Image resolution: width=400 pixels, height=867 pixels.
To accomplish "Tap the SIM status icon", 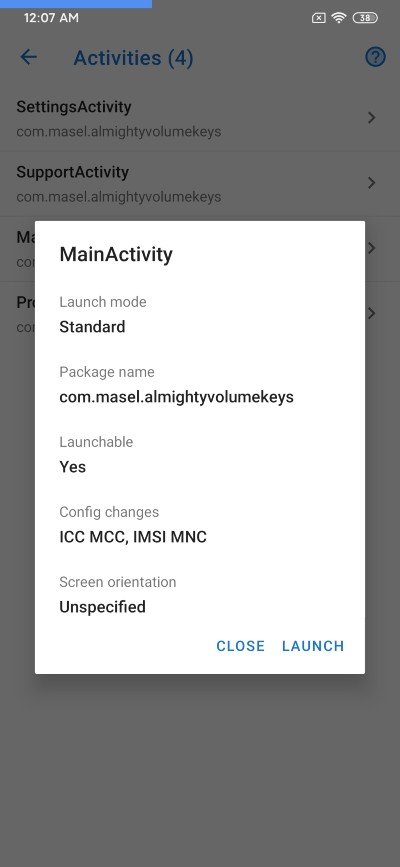I will 319,18.
